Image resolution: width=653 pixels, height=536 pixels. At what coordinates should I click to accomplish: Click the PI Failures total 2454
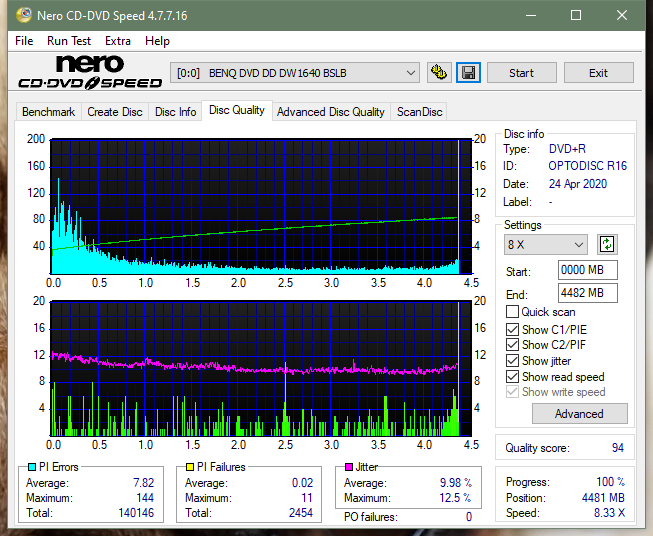tap(301, 513)
